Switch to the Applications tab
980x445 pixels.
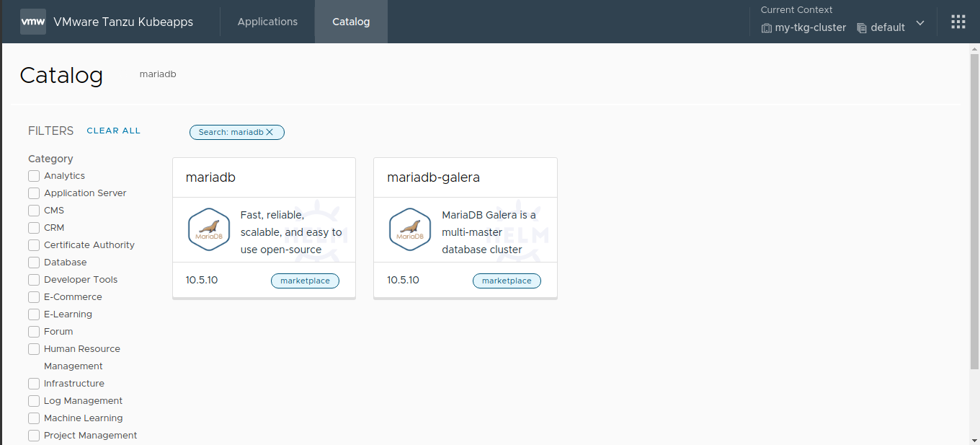pos(267,22)
